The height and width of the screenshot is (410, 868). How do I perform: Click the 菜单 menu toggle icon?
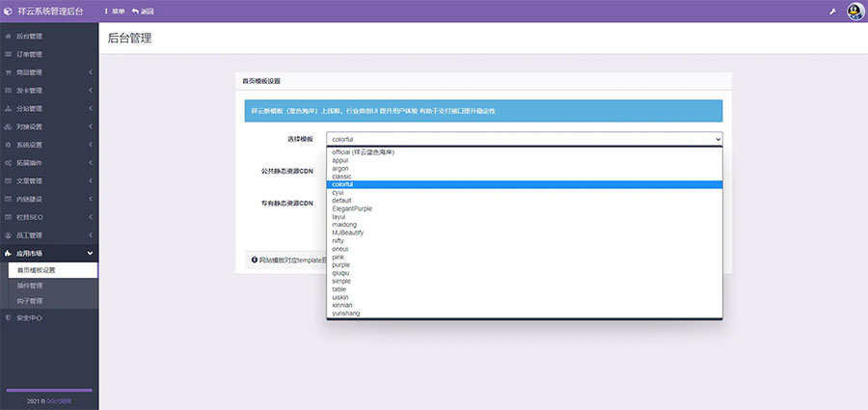(x=106, y=11)
